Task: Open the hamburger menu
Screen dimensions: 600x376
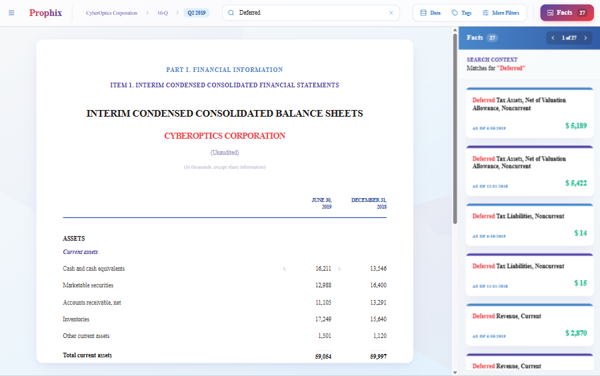Action: [11, 13]
